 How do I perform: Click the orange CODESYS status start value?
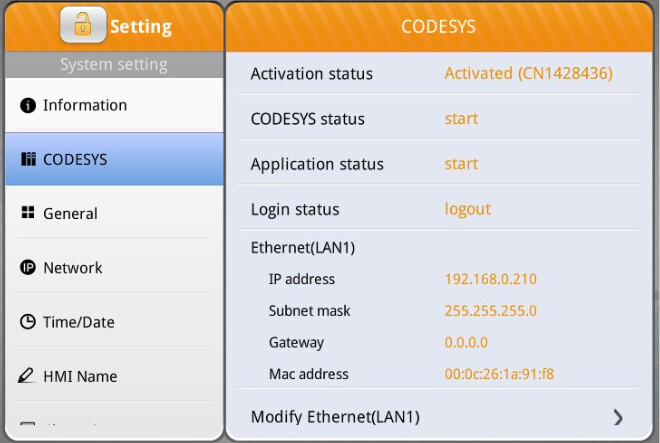point(461,119)
